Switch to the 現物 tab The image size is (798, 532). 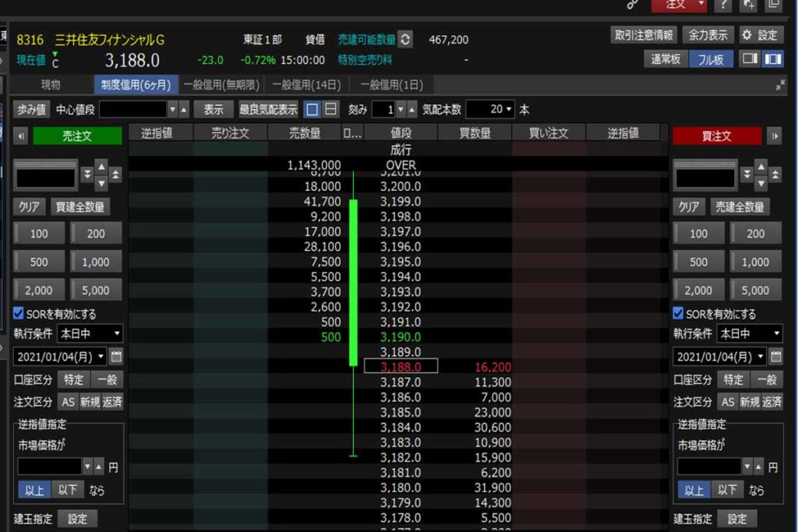tap(49, 84)
